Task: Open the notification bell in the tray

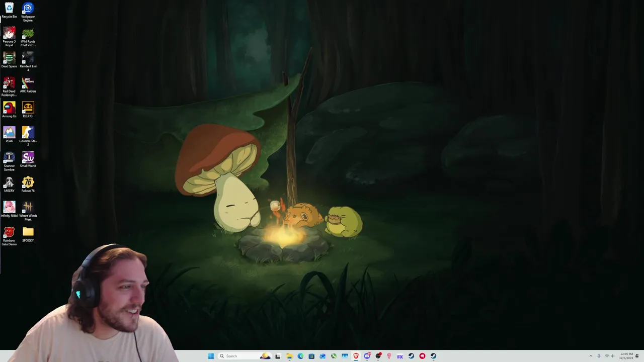Action: [637, 356]
